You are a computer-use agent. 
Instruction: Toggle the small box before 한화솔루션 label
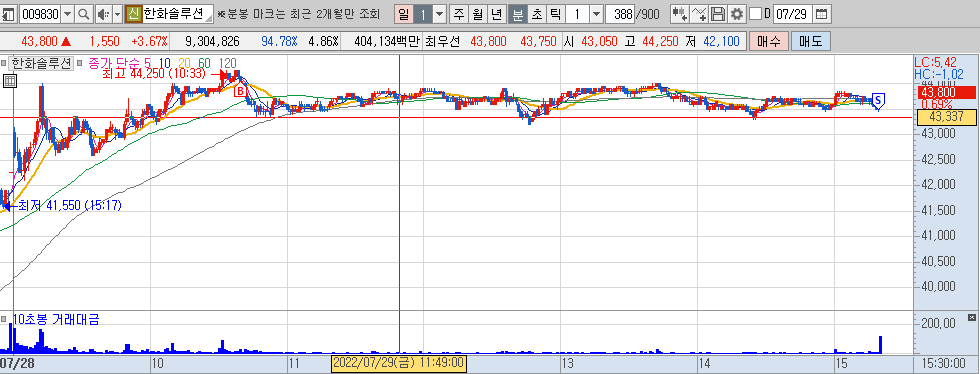tap(4, 63)
